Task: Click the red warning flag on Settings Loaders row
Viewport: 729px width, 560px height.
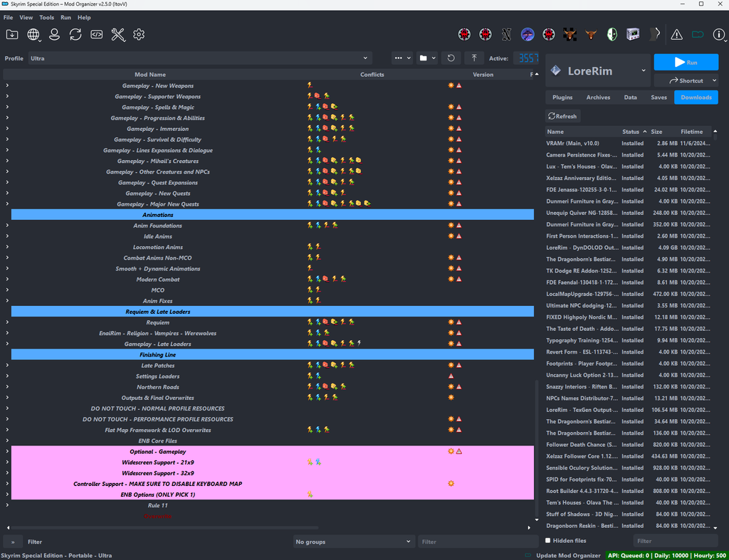Action: 451,376
